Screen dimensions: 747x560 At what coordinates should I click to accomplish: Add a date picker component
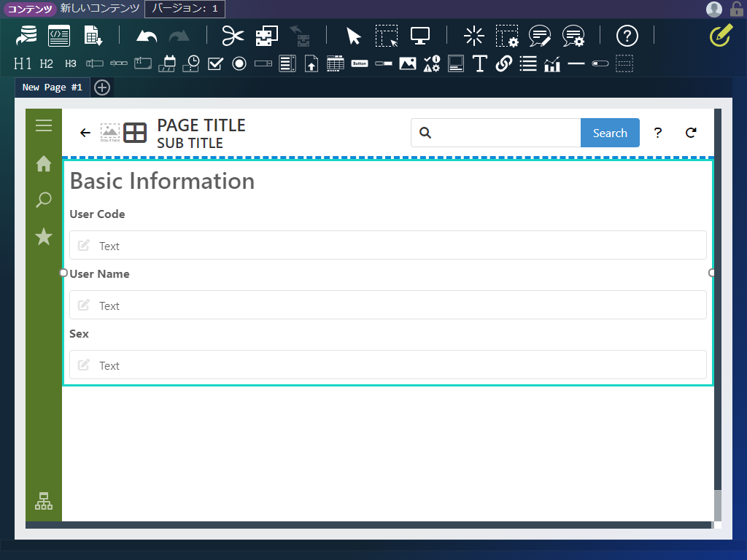[x=167, y=63]
